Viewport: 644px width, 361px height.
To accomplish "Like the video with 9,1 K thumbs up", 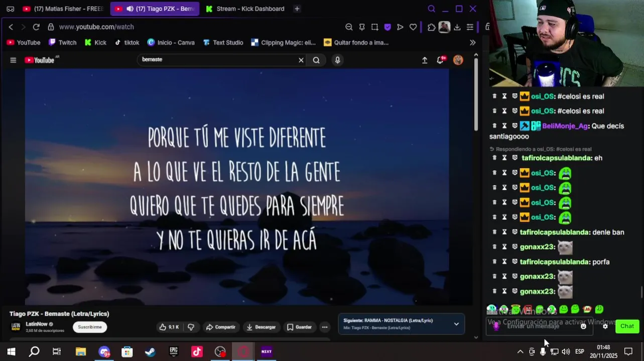I will pos(169,327).
